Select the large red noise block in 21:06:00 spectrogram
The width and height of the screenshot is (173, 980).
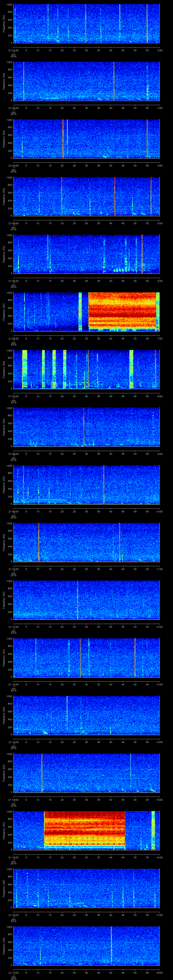pos(122,310)
